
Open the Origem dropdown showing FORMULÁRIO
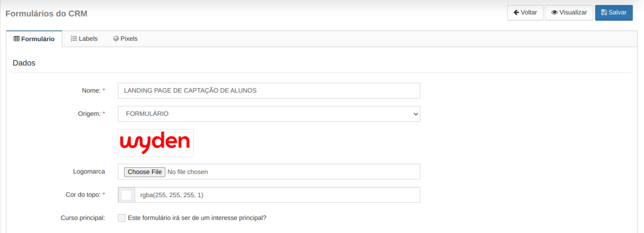click(x=269, y=114)
